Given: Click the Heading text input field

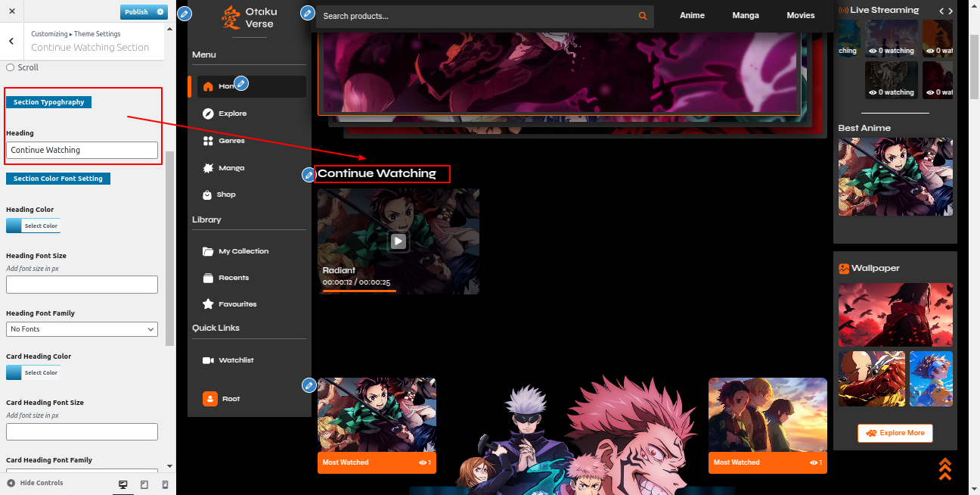Looking at the screenshot, I should pyautogui.click(x=82, y=150).
